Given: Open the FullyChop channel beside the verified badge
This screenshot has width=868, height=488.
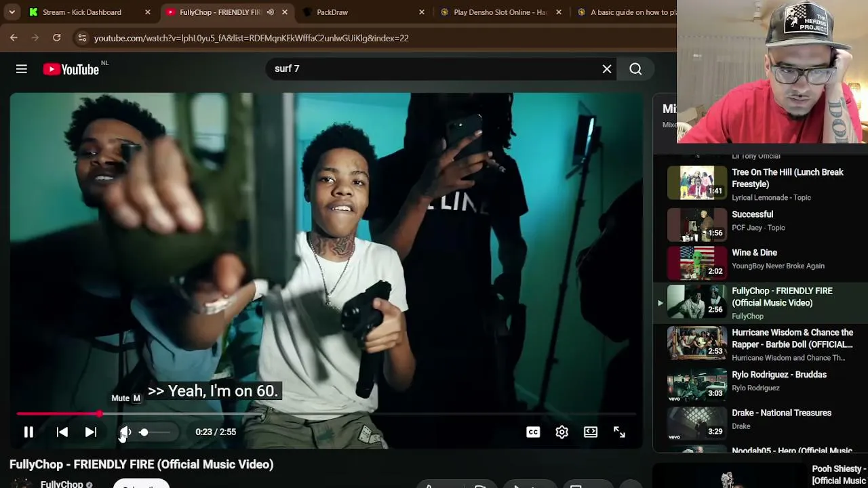Looking at the screenshot, I should pyautogui.click(x=62, y=484).
